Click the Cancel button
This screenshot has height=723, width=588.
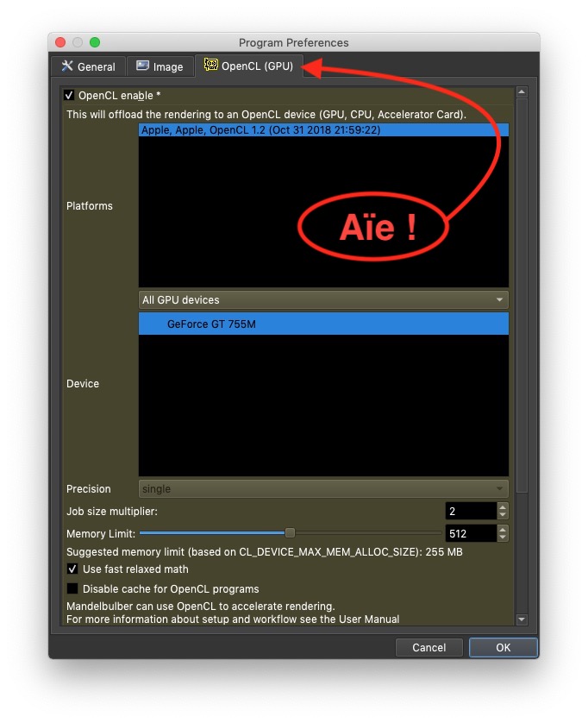coord(429,647)
